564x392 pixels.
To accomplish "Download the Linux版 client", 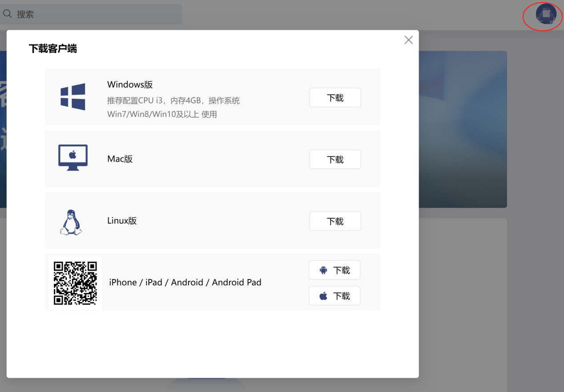I will click(335, 221).
